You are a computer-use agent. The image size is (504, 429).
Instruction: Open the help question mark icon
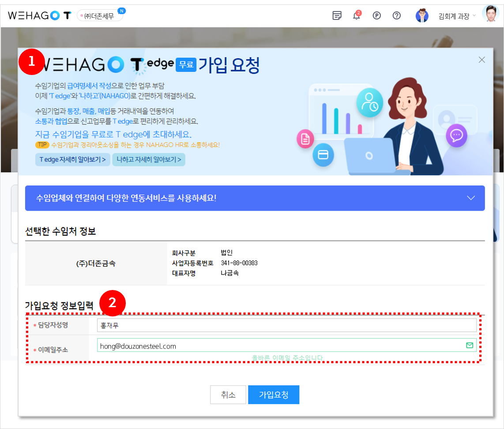397,16
